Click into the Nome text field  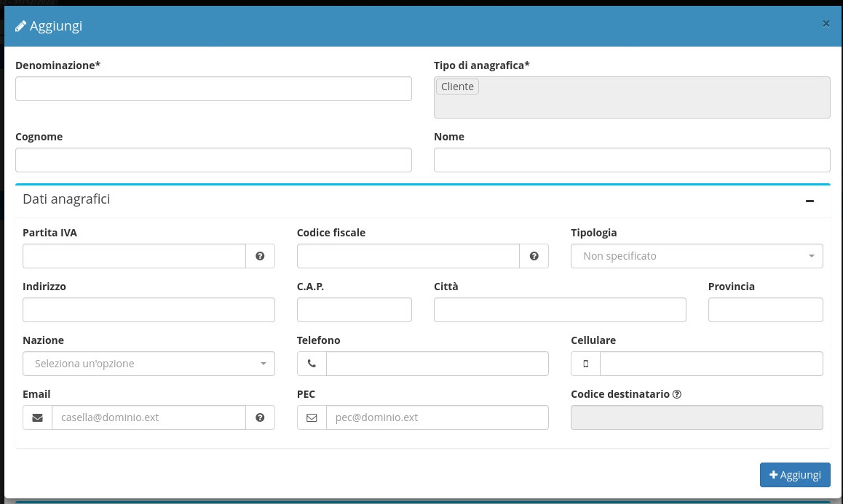click(631, 160)
